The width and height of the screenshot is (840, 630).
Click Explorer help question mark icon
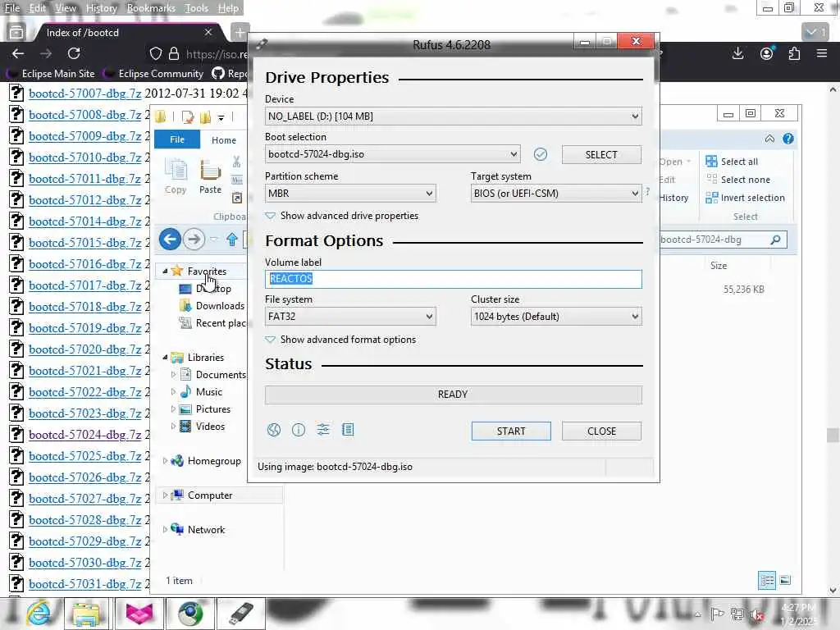(788, 139)
